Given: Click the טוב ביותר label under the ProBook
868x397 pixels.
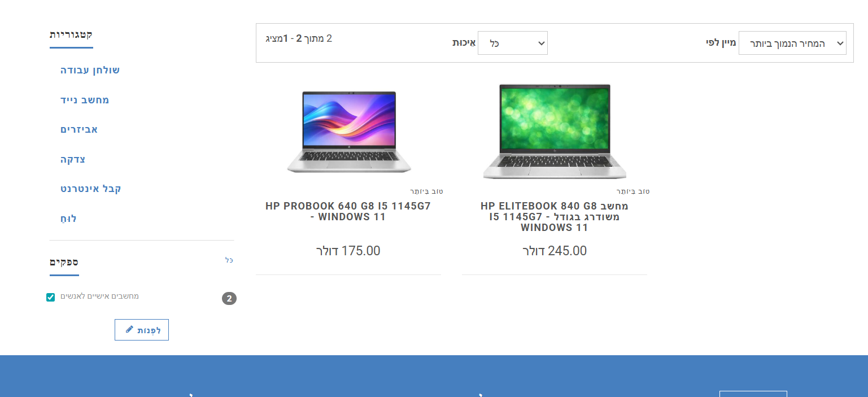Looking at the screenshot, I should tap(426, 191).
